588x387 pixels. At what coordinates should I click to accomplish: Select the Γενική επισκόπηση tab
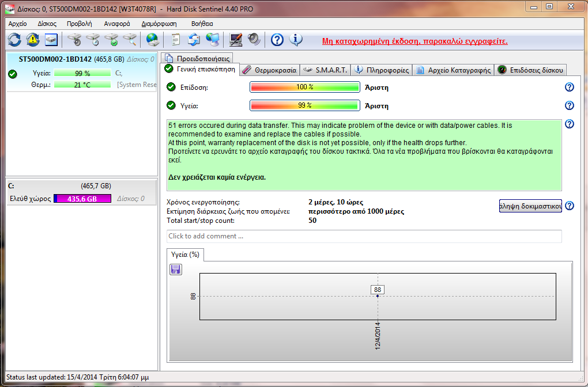click(200, 69)
